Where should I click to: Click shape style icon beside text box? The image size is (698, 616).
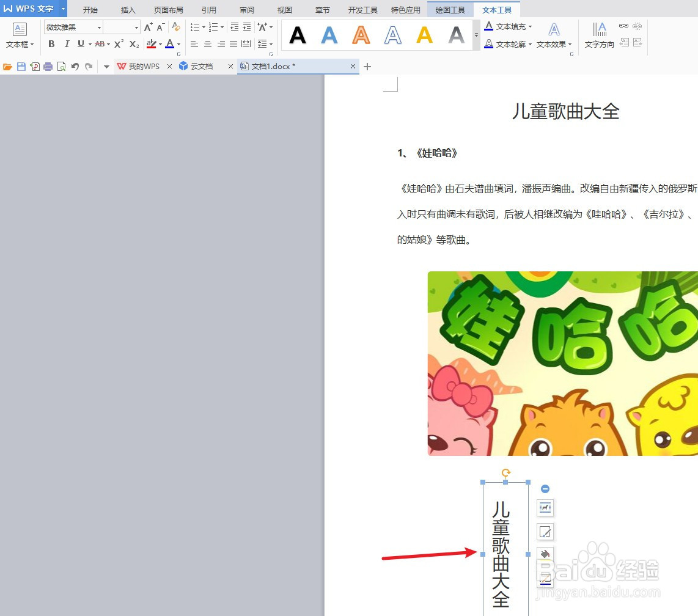pos(545,532)
